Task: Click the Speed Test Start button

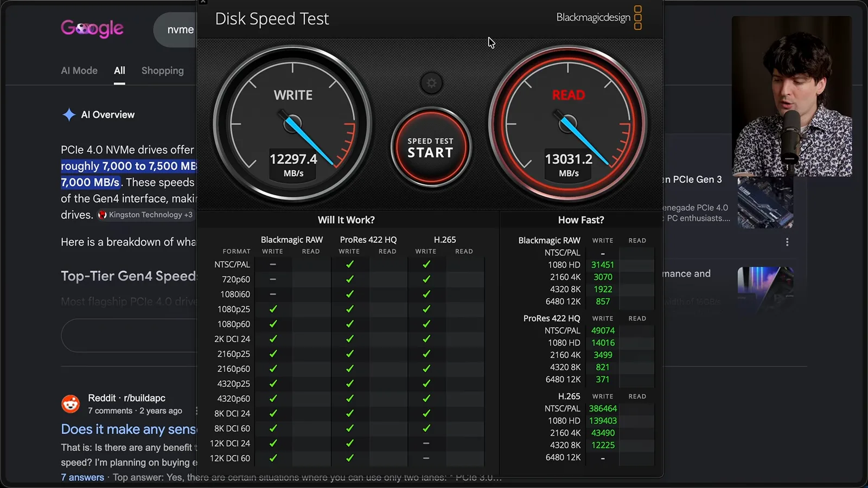Action: click(431, 147)
